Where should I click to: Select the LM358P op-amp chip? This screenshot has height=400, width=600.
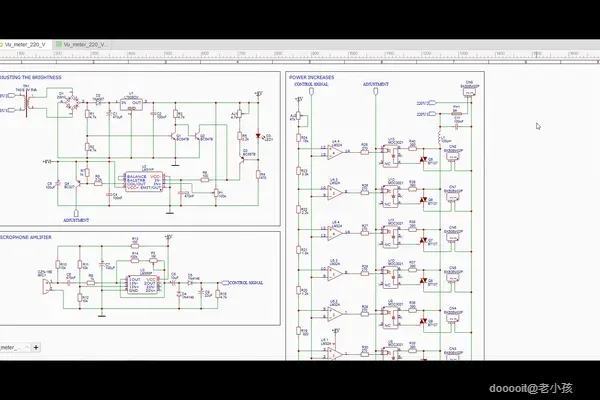[x=143, y=285]
